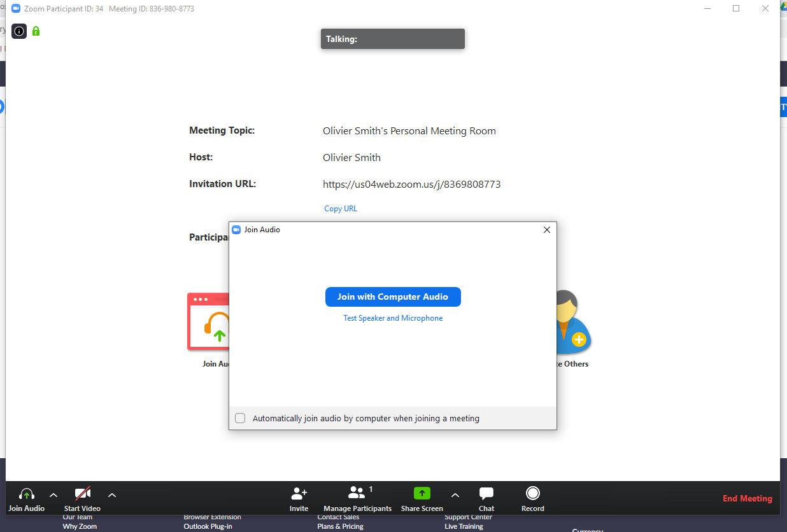Screen dimensions: 787x532
Task: Click the "Meeting ID: 836-980-8773" title text
Action: (152, 9)
